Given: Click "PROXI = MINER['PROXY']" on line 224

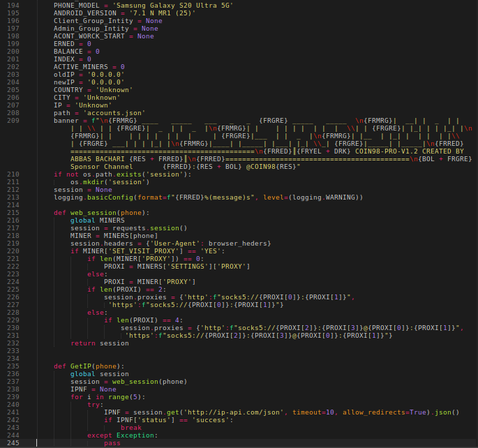Looking at the screenshot, I should click(149, 282).
